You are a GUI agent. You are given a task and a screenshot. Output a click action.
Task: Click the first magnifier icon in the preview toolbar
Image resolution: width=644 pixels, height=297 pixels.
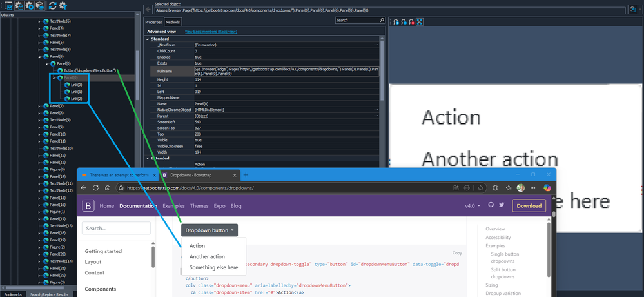(396, 22)
